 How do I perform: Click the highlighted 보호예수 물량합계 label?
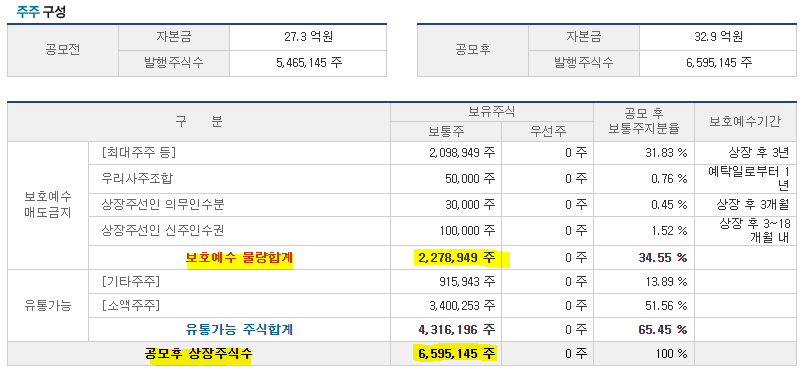[x=239, y=258]
